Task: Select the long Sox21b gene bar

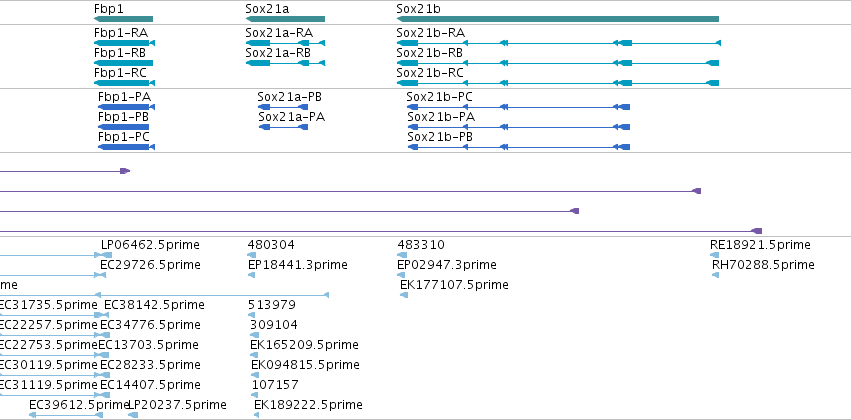Action: coord(557,19)
